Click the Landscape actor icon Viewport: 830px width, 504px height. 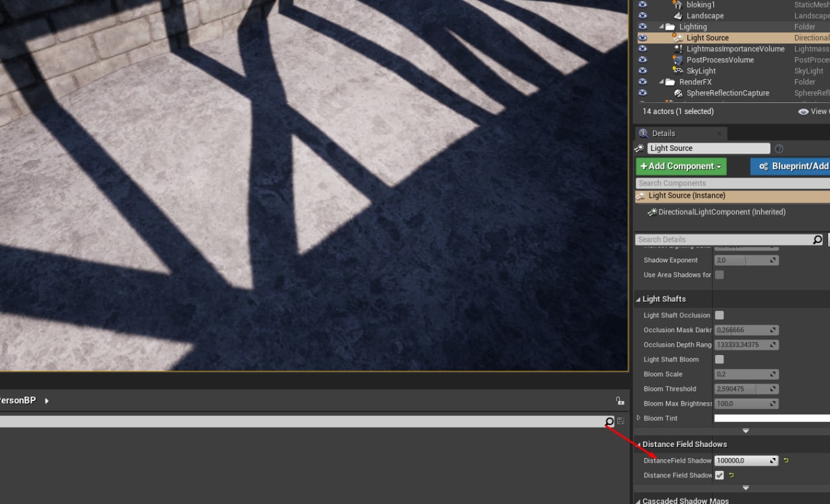[678, 16]
